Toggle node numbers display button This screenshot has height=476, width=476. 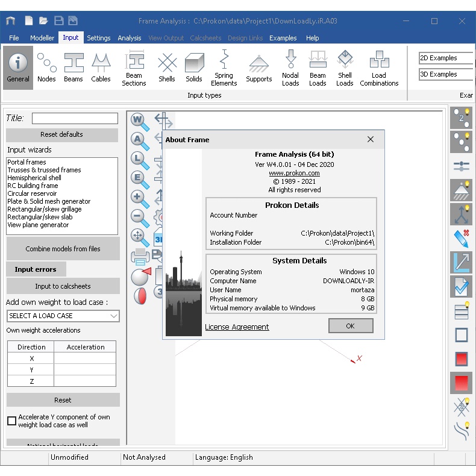(462, 117)
